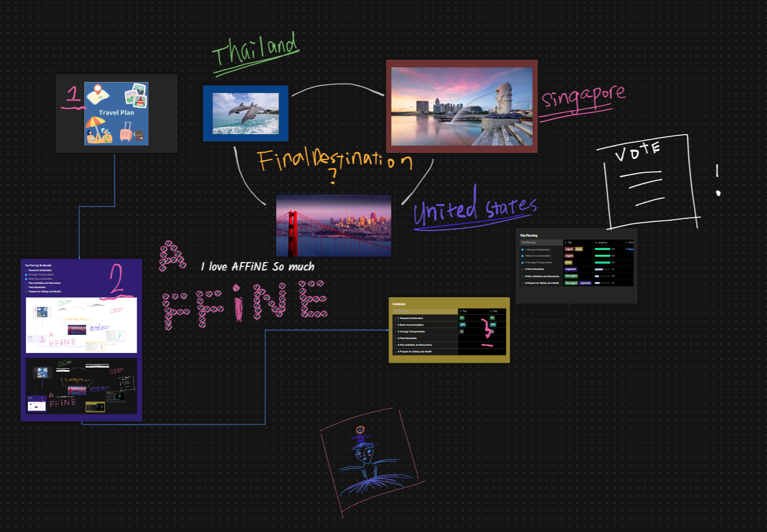The image size is (767, 532).
Task: Adjust progress bar for 6 Prepare for Safety
Action: [x=603, y=283]
